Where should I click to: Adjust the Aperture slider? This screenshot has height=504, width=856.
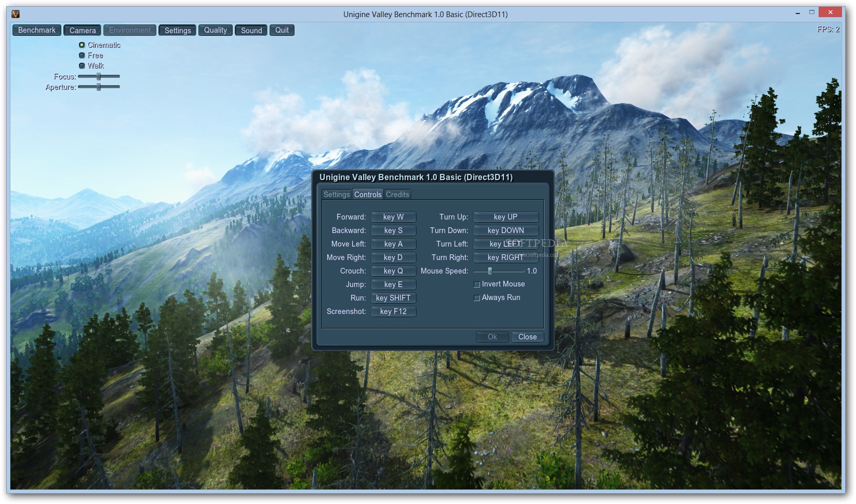coord(99,87)
